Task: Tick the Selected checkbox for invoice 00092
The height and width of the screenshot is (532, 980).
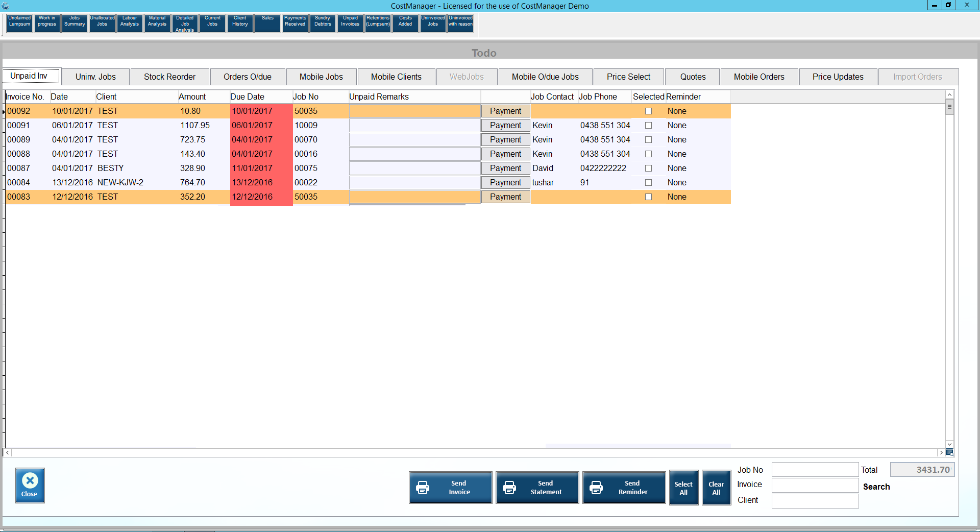Action: pos(648,111)
